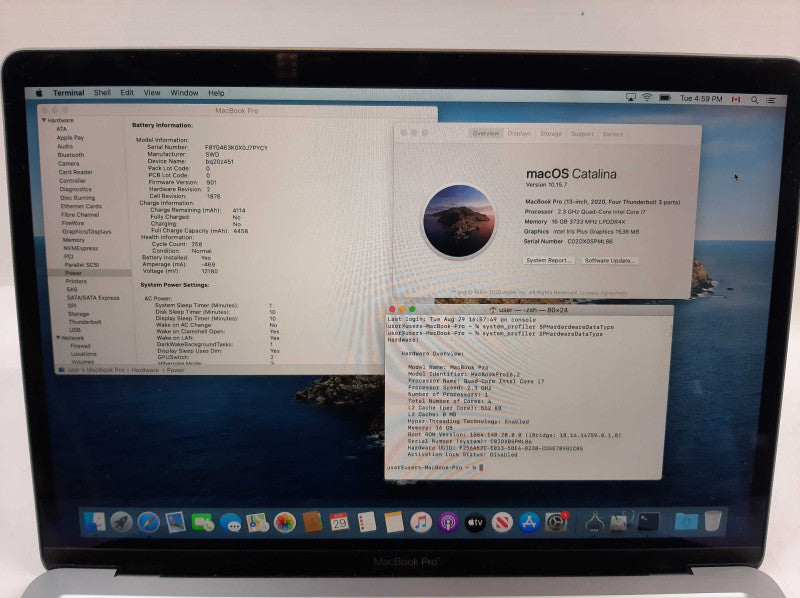800x598 pixels.
Task: Click the Canadian flag input menu
Action: tap(736, 99)
